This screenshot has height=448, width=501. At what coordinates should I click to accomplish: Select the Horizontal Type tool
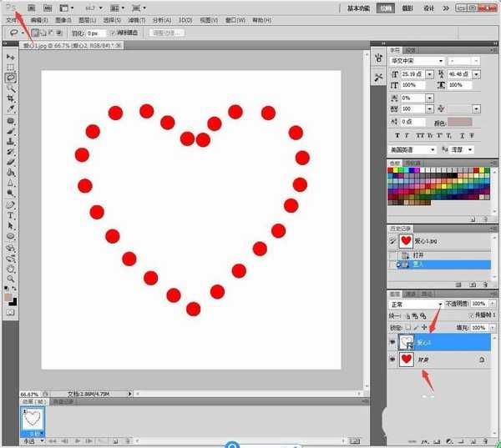click(11, 215)
